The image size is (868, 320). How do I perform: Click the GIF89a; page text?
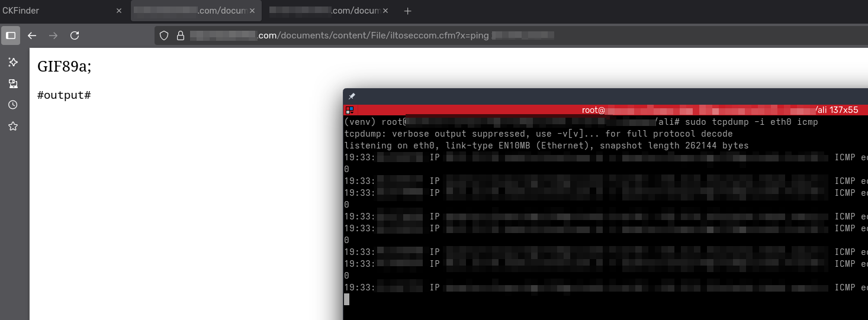pyautogui.click(x=64, y=67)
